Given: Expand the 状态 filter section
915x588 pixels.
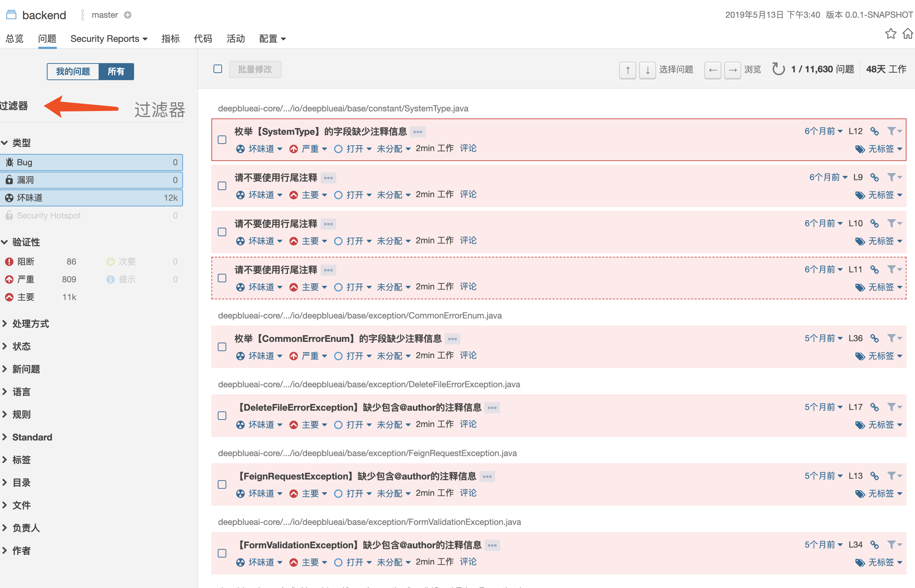Looking at the screenshot, I should click(x=21, y=346).
